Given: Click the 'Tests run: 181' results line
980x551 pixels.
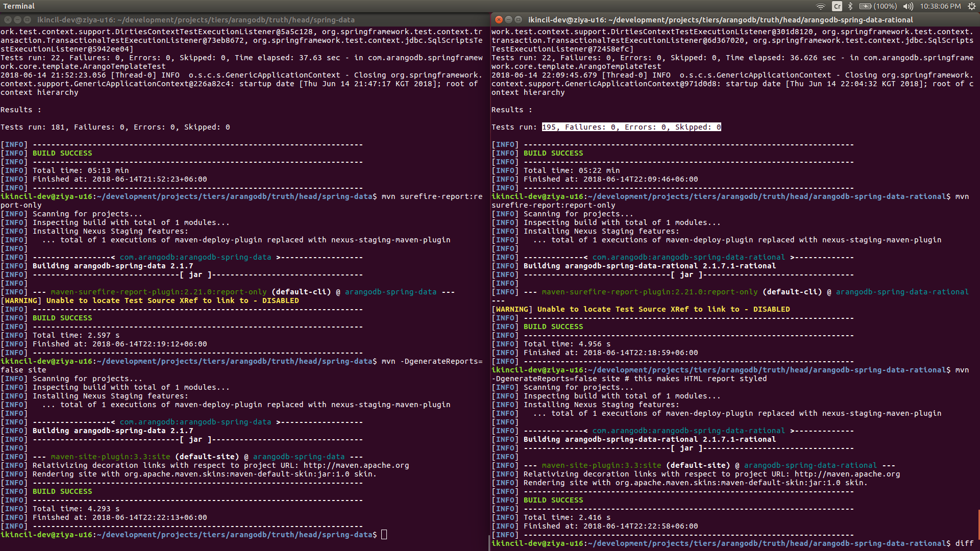Looking at the screenshot, I should [x=115, y=127].
